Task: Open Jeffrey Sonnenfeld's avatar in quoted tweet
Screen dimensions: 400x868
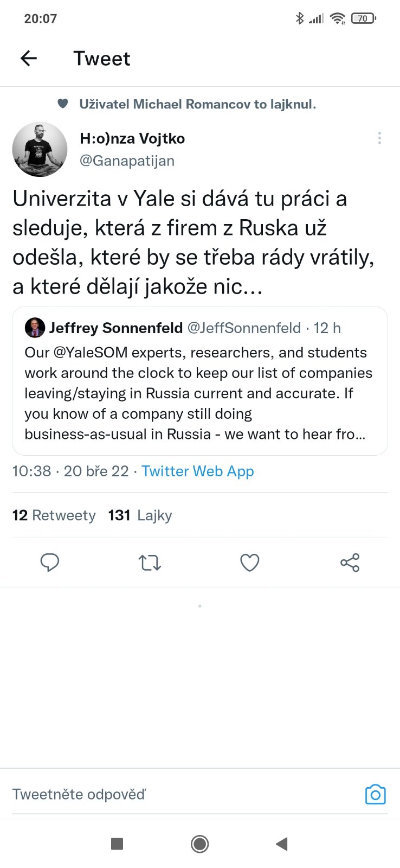Action: click(x=35, y=328)
